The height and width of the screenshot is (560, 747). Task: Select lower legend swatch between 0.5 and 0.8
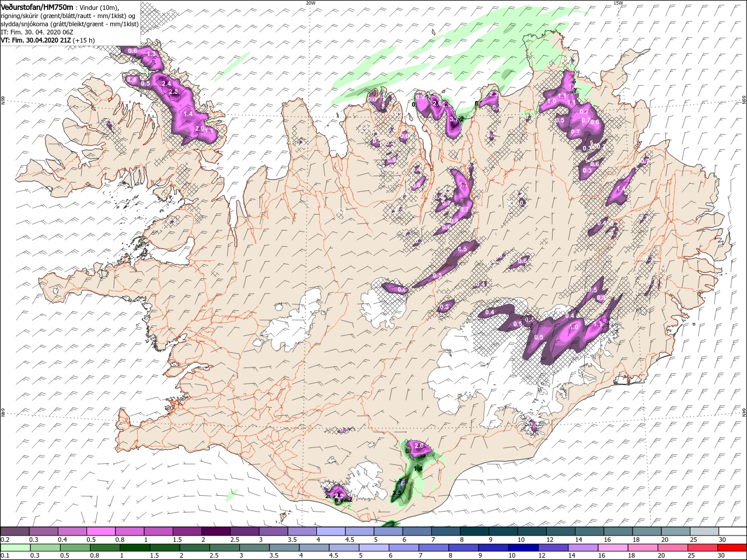(x=75, y=548)
